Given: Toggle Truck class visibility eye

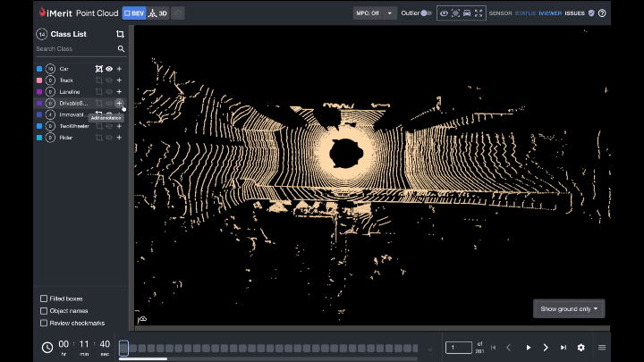Looking at the screenshot, I should [x=109, y=80].
